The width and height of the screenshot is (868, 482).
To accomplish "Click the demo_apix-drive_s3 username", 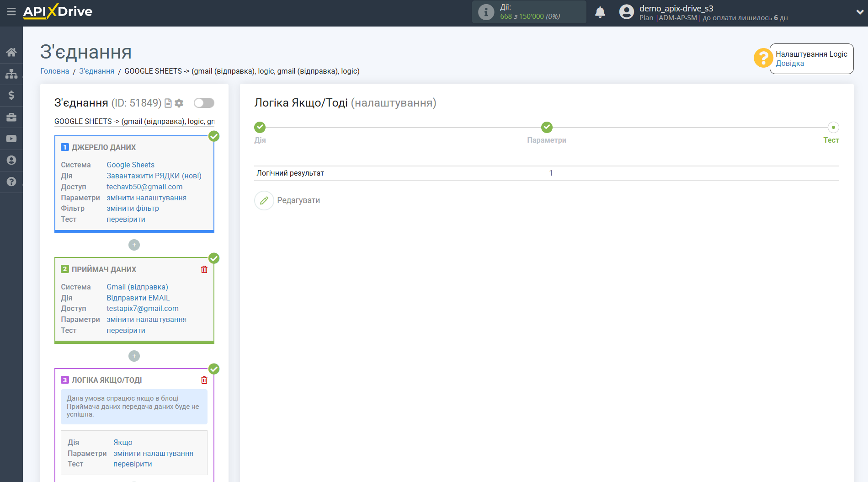I will (x=676, y=8).
